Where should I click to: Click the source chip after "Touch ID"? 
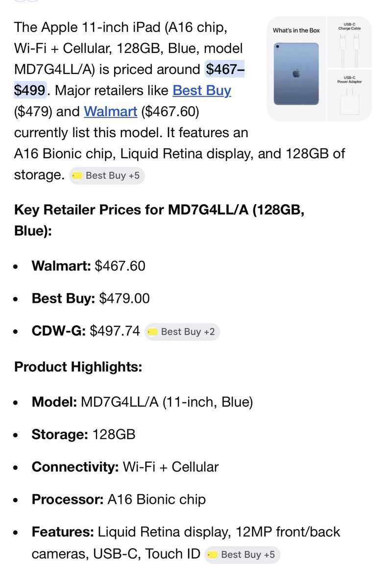[x=242, y=555]
